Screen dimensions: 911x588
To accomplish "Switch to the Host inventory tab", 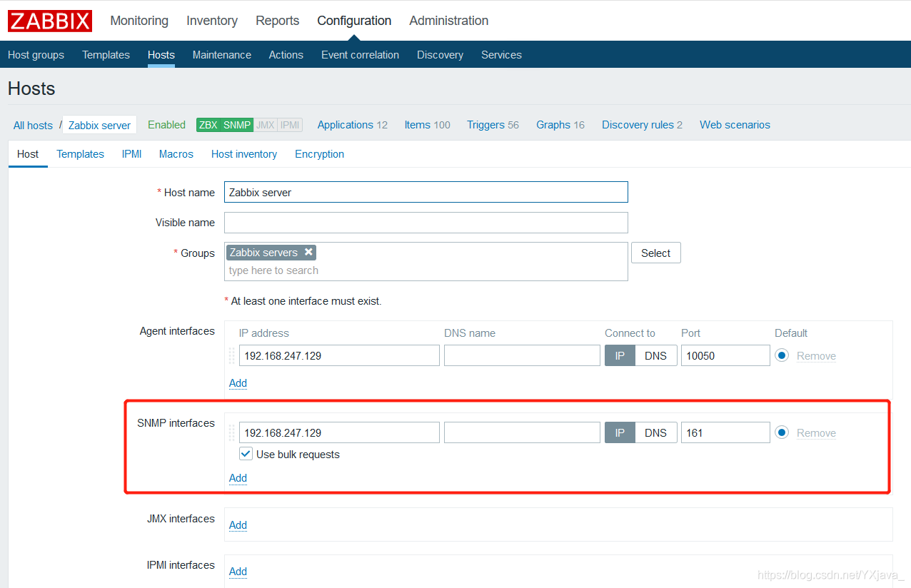I will pyautogui.click(x=244, y=154).
